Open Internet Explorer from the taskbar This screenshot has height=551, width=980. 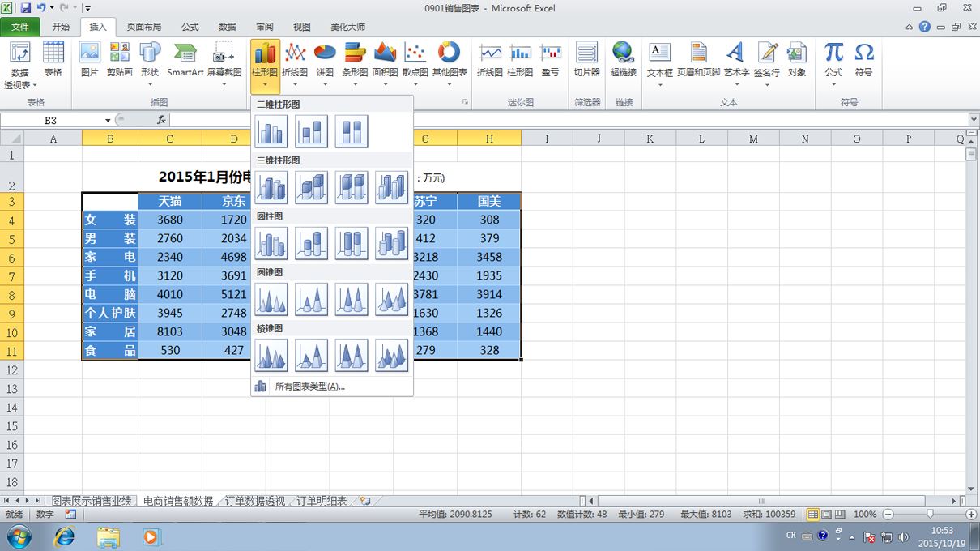coord(64,536)
